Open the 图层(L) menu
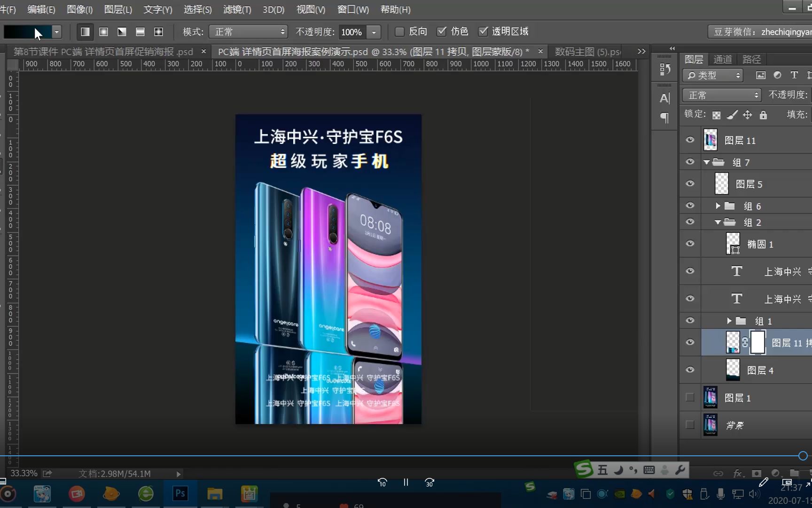Viewport: 812px width, 508px height. pyautogui.click(x=118, y=9)
